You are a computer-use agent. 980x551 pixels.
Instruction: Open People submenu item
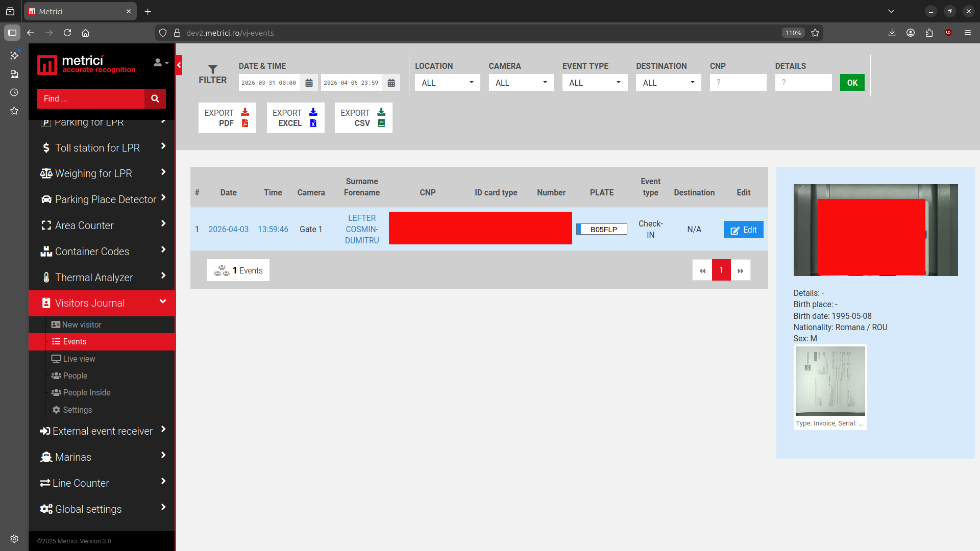pos(102,375)
